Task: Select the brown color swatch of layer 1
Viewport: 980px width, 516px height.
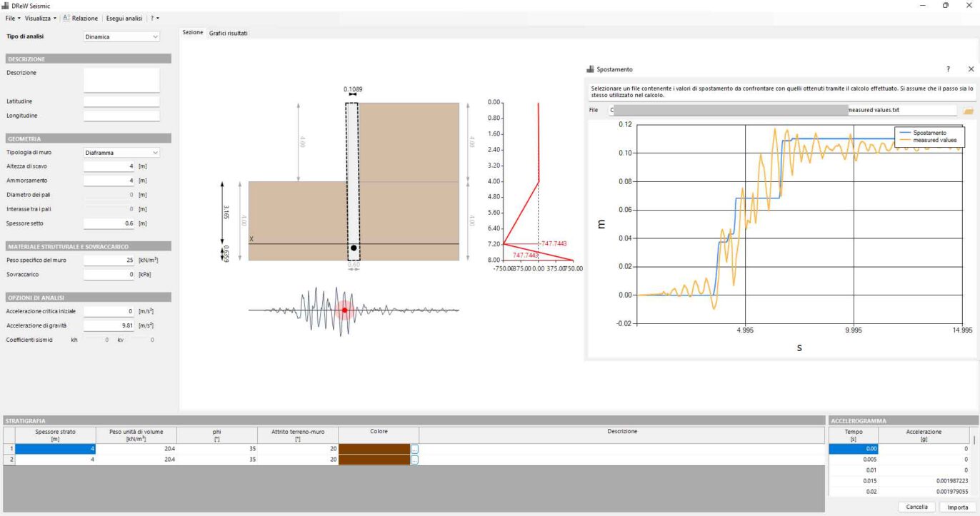Action: [374, 449]
